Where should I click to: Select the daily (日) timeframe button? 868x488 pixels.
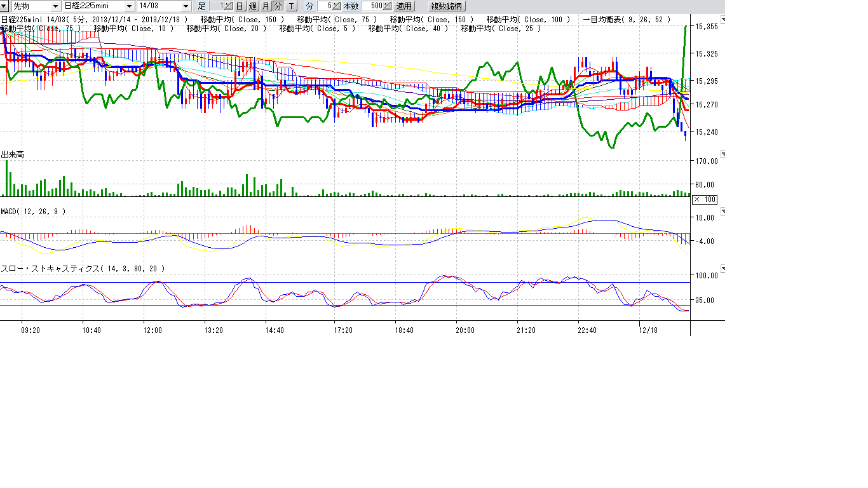pyautogui.click(x=240, y=6)
